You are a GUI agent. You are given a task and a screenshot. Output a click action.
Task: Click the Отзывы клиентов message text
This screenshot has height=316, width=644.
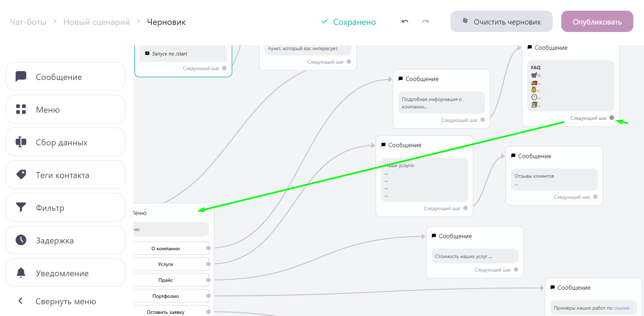(534, 176)
